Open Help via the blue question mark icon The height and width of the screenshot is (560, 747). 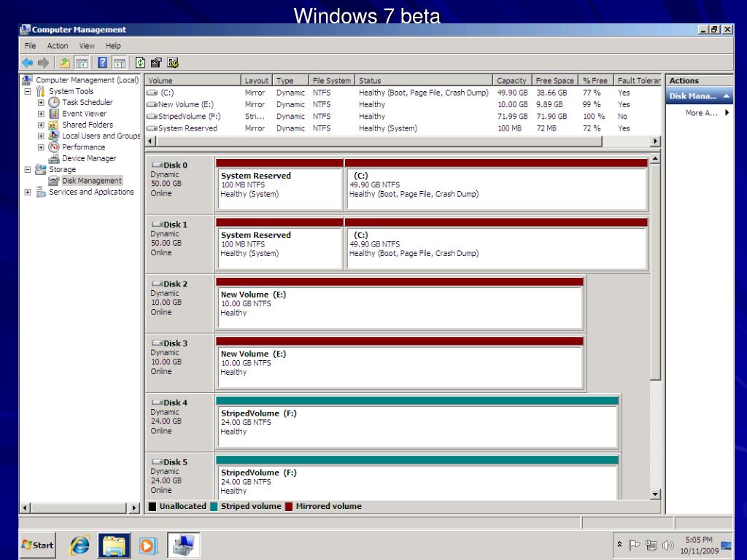pyautogui.click(x=102, y=63)
